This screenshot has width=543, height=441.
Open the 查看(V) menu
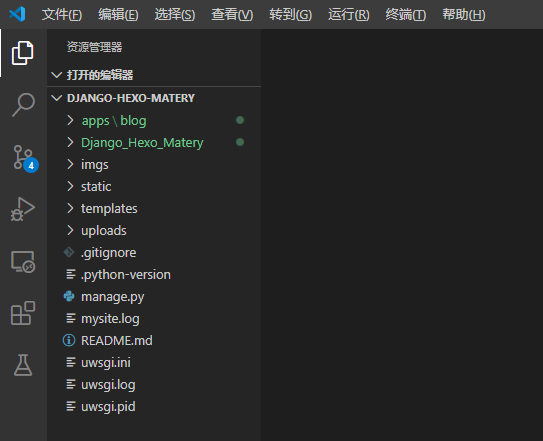232,15
